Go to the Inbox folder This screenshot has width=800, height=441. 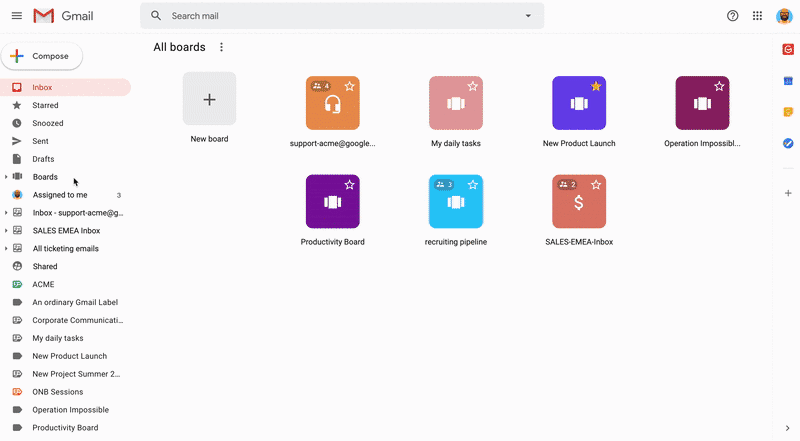coord(65,87)
